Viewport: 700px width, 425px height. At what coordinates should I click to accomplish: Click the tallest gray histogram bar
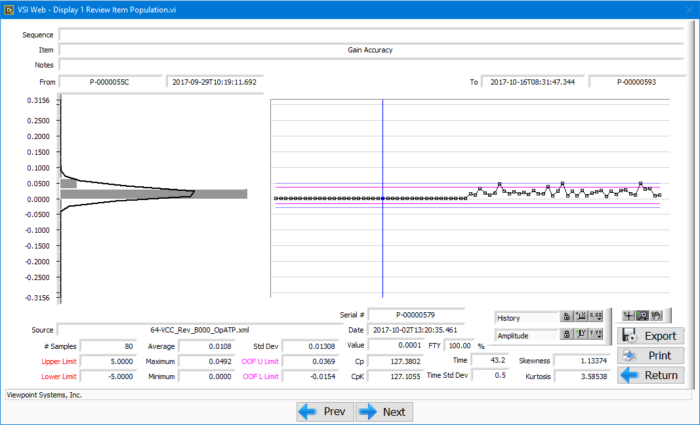154,194
